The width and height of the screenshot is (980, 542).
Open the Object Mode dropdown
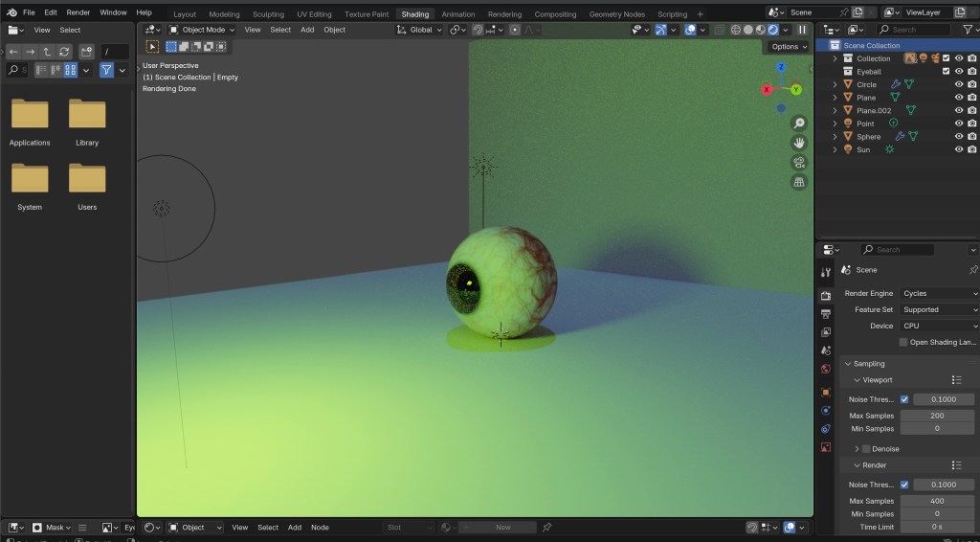tap(202, 30)
